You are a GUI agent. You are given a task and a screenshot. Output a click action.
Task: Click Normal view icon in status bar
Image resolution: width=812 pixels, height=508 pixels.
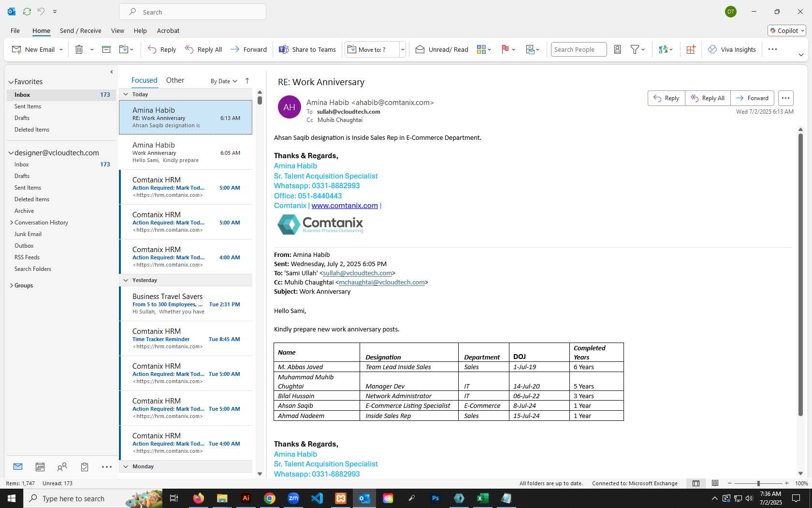point(696,483)
